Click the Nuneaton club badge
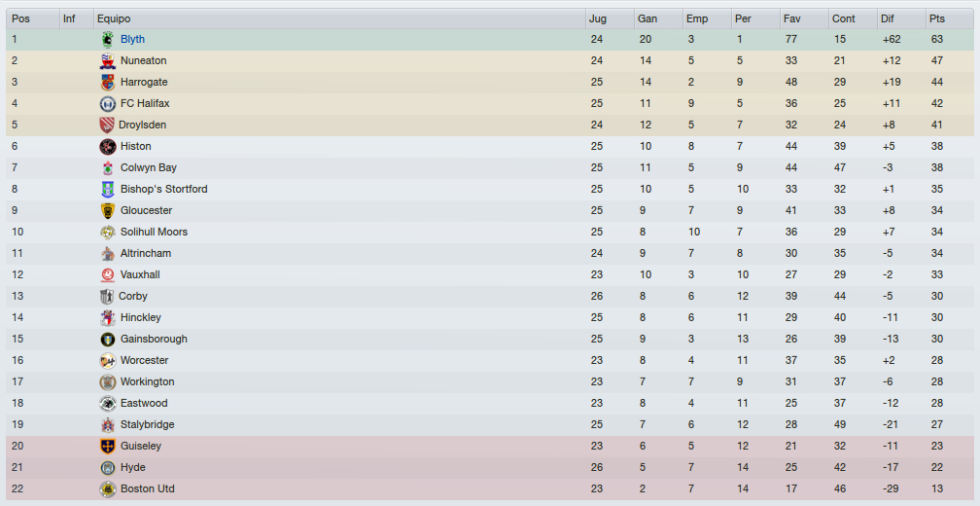The image size is (980, 506). pyautogui.click(x=108, y=60)
